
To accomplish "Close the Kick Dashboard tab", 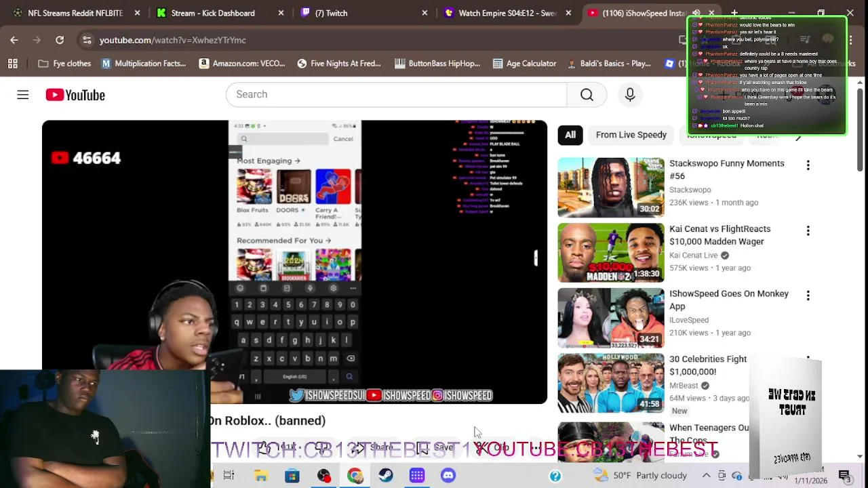I will click(x=281, y=13).
